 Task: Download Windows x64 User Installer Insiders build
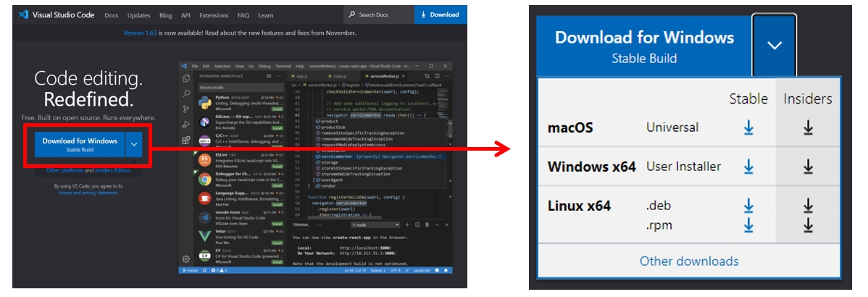click(x=808, y=166)
